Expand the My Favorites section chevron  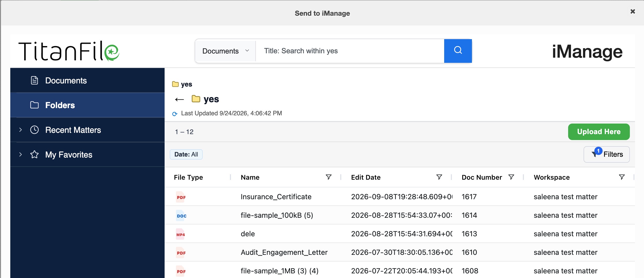click(x=21, y=154)
